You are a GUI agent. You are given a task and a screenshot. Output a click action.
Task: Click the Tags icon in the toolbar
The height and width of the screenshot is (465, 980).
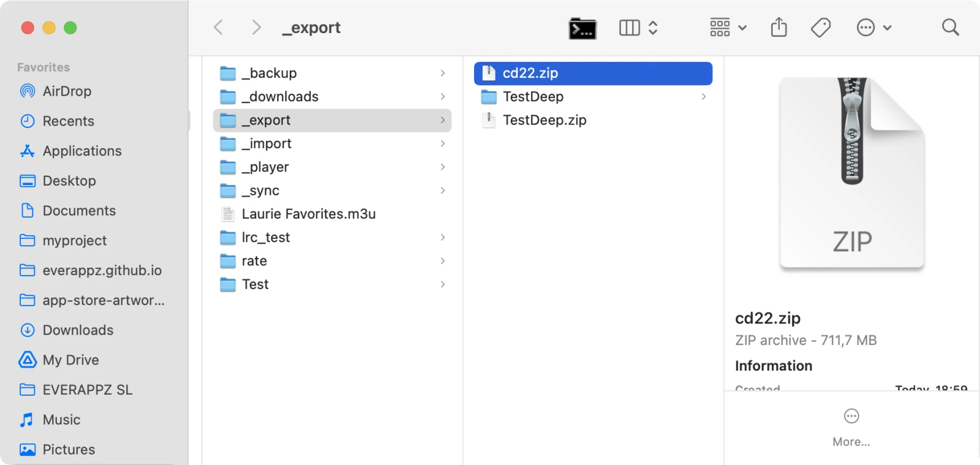point(820,28)
